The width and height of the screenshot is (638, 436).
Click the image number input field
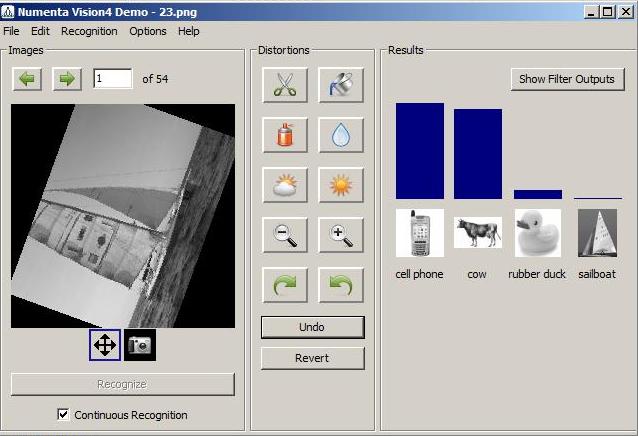tap(113, 78)
